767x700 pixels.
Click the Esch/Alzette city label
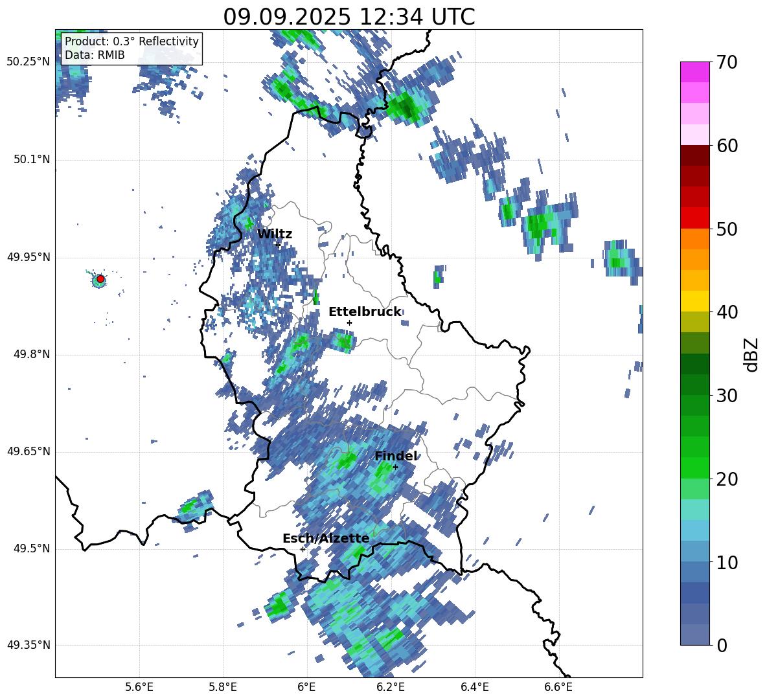pyautogui.click(x=326, y=539)
